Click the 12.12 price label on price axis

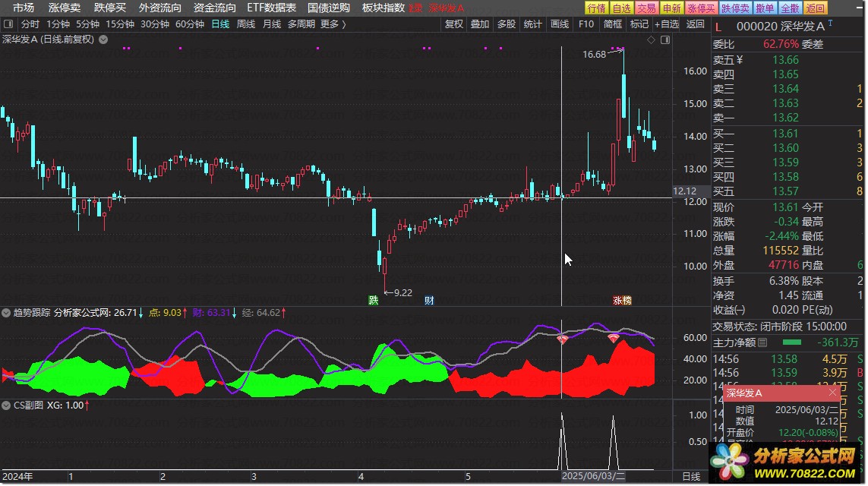coord(685,191)
